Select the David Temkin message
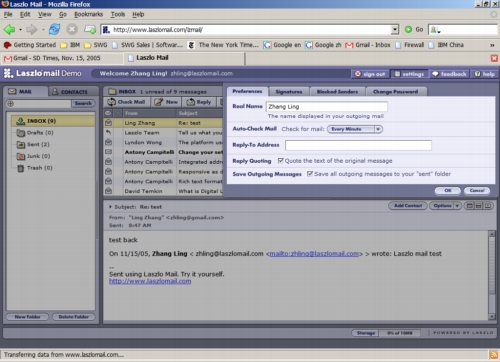Screen dimensions: 500x362 click(163, 191)
